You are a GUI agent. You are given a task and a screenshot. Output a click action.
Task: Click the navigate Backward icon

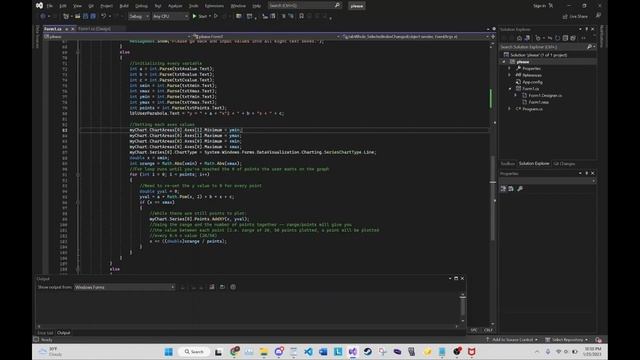[x=42, y=16]
